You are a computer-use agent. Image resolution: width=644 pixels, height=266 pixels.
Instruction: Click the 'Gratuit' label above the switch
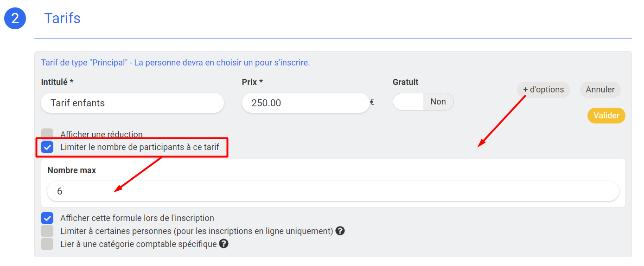point(406,82)
